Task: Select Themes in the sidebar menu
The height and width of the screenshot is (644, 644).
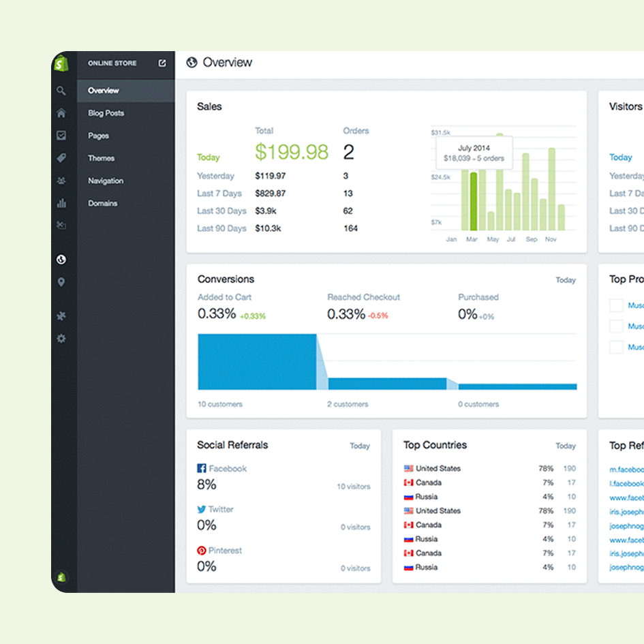Action: click(101, 158)
